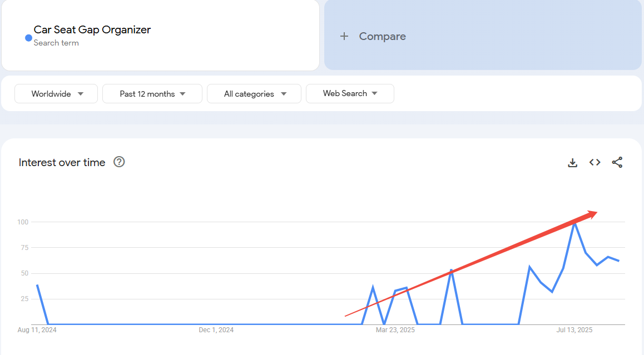The height and width of the screenshot is (355, 644).
Task: Change search type via Web Search dropdown
Action: click(350, 93)
